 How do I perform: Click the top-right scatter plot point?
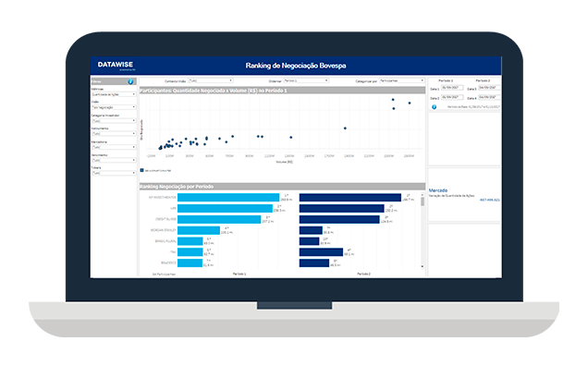(410, 103)
